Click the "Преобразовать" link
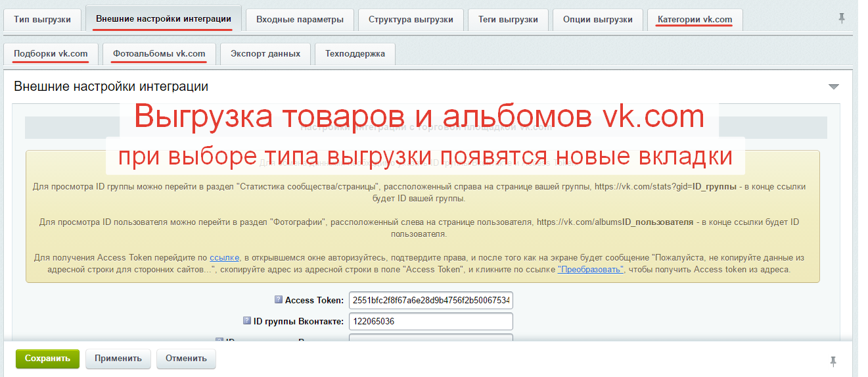Screen dimensions: 868x377 tap(590, 270)
